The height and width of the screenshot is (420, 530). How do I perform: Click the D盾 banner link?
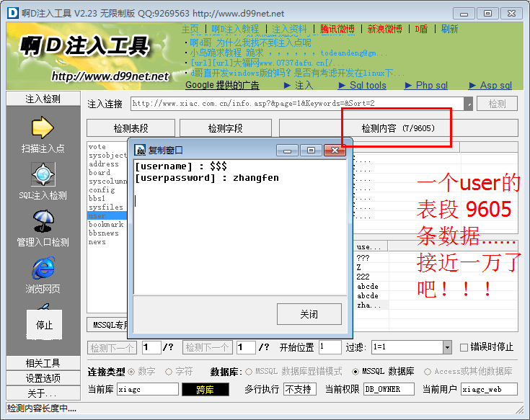click(x=421, y=29)
